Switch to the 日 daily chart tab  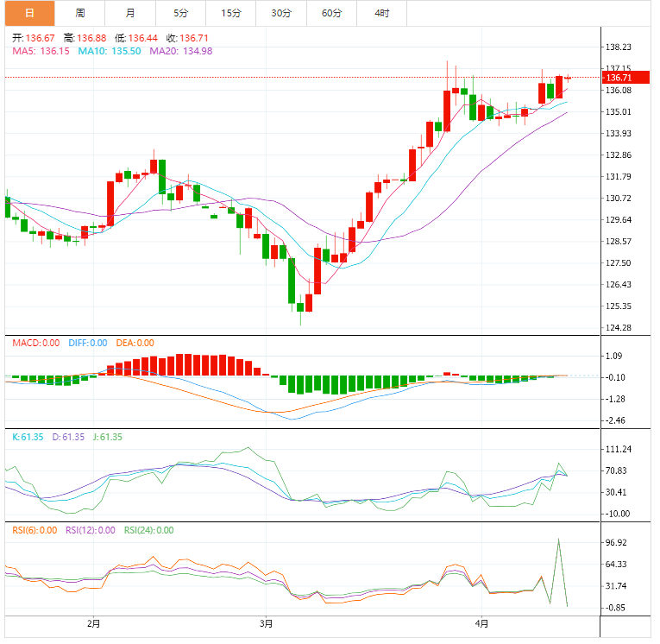(29, 13)
